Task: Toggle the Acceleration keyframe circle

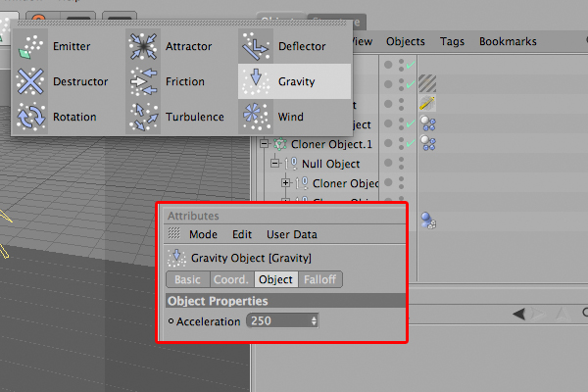Action: (171, 321)
